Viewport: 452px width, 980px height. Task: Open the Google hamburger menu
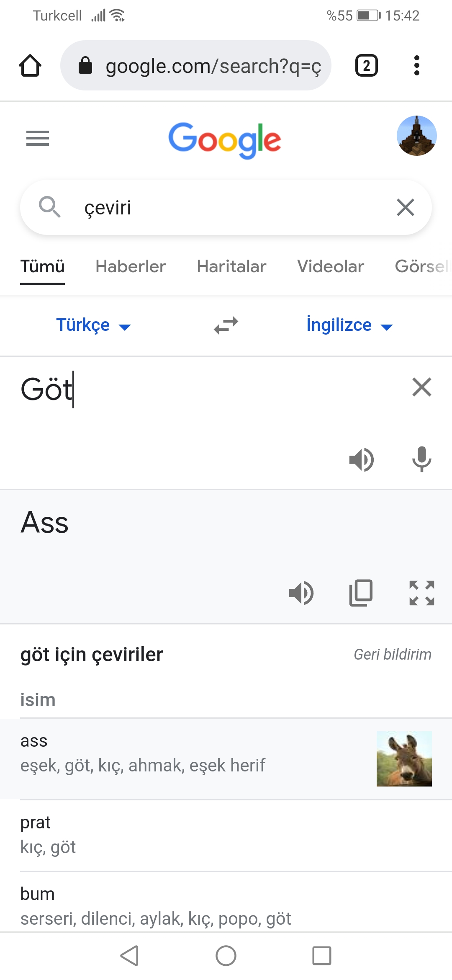click(x=38, y=138)
